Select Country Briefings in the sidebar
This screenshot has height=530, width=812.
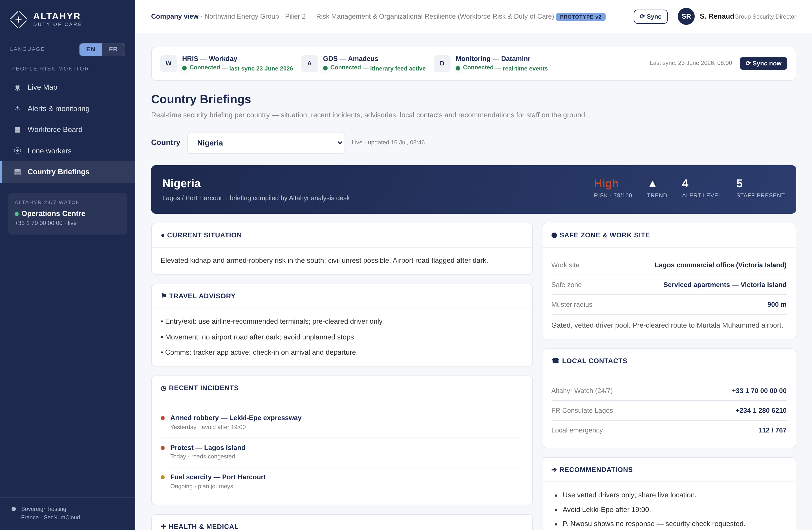pos(68,172)
